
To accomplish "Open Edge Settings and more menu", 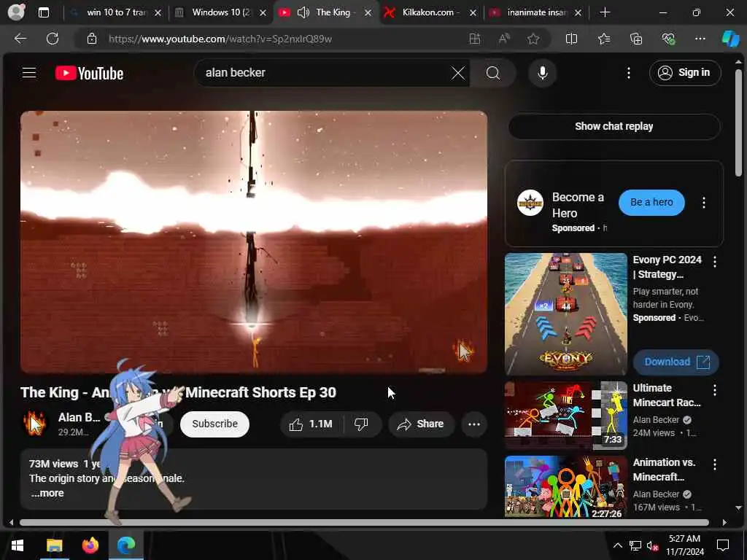I will point(700,39).
